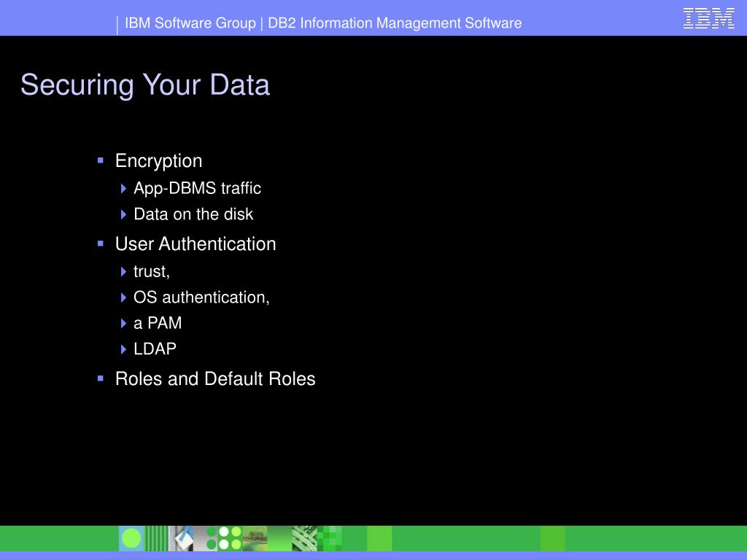
Task: Select the 'User Authentication' bullet heading
Action: [196, 244]
